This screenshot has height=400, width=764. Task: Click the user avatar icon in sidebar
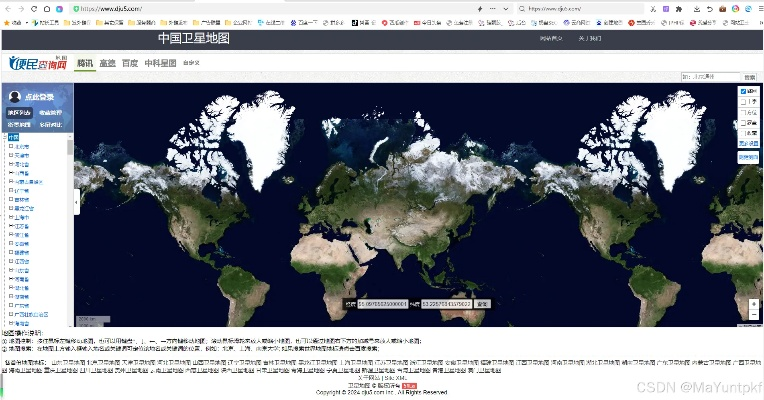tap(15, 96)
